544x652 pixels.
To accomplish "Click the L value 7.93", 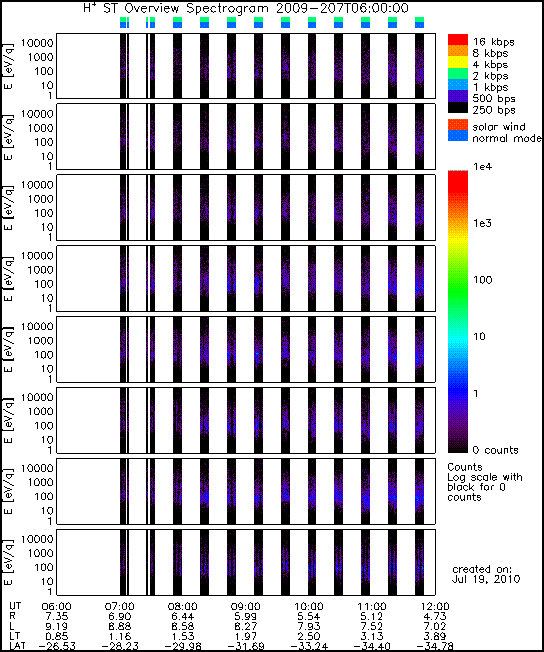I will point(309,627).
